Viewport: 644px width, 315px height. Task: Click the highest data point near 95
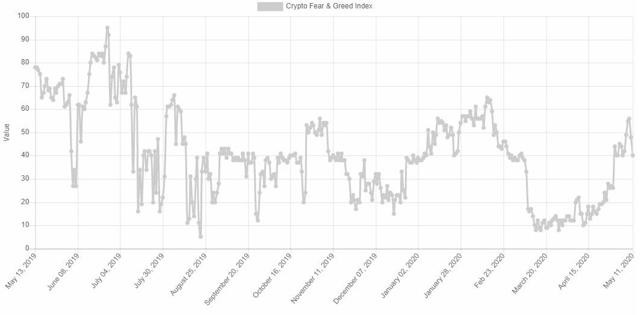click(x=107, y=28)
